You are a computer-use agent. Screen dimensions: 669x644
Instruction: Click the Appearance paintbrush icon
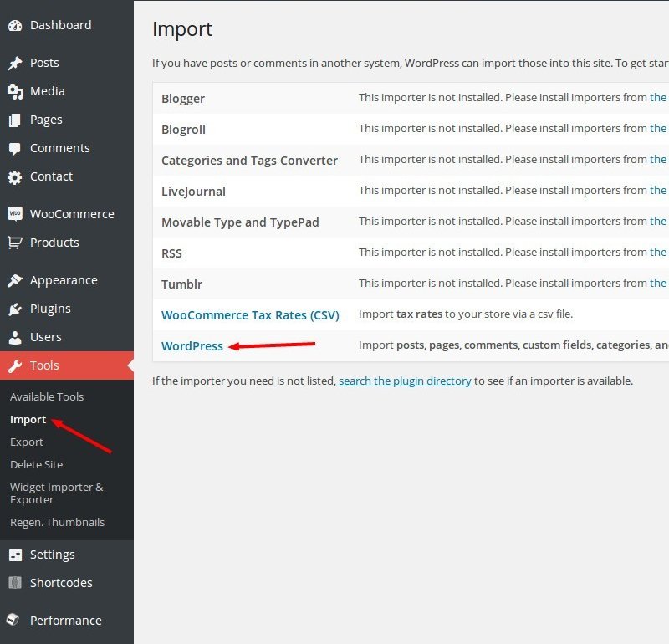tap(15, 280)
